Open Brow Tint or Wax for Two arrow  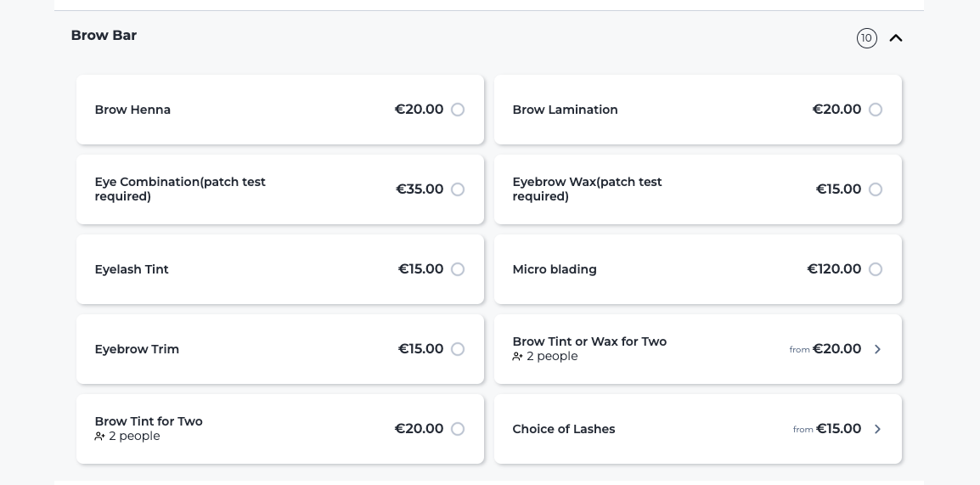tap(877, 349)
